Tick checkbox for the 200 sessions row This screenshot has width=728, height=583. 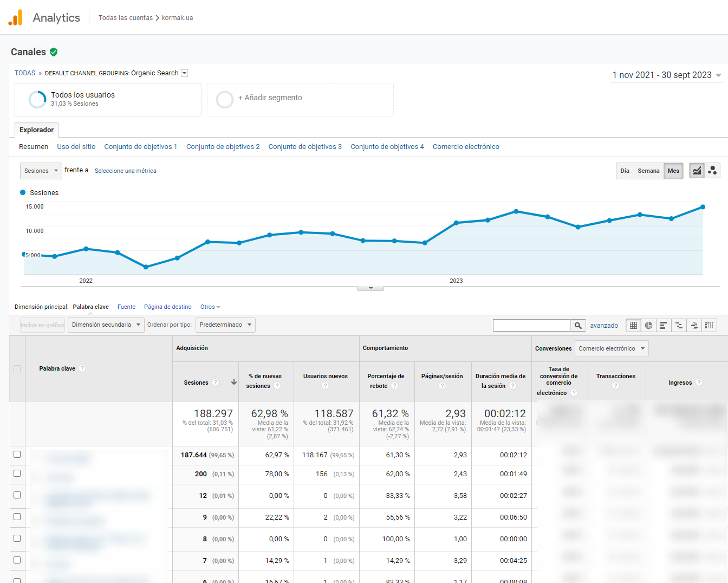(17, 474)
